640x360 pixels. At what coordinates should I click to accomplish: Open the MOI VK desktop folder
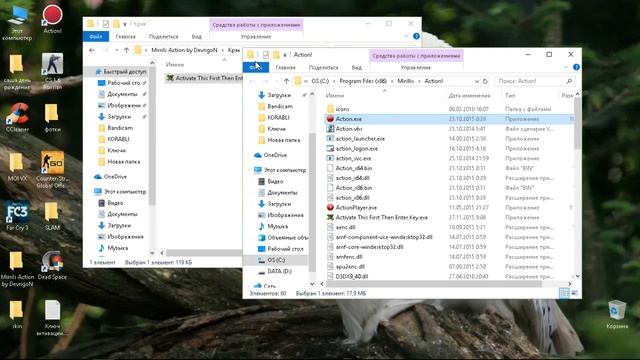17,167
